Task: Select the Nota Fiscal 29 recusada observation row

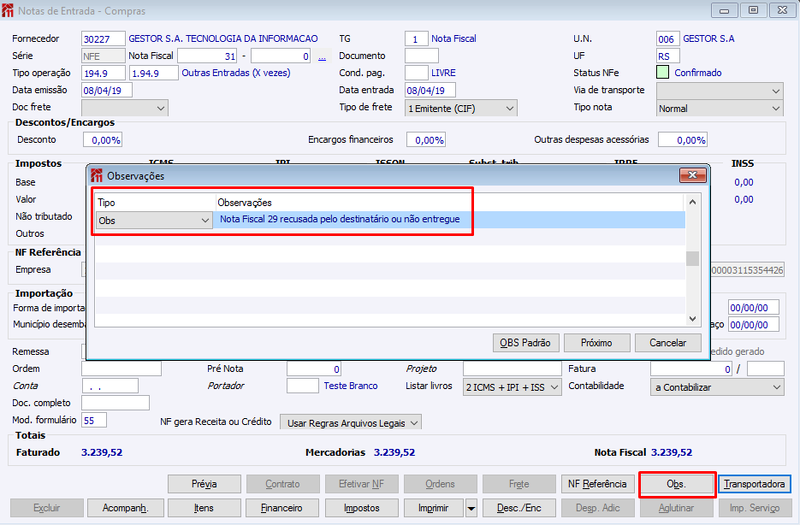Action: coord(390,219)
